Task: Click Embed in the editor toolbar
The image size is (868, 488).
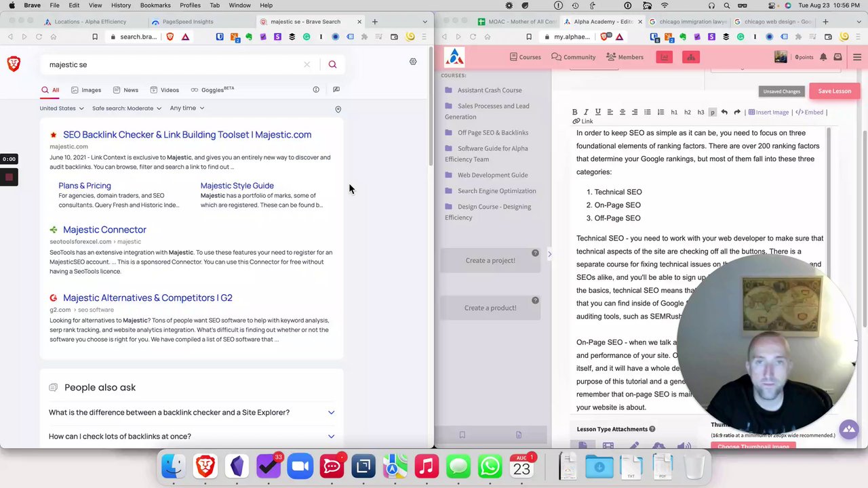Action: click(x=809, y=113)
